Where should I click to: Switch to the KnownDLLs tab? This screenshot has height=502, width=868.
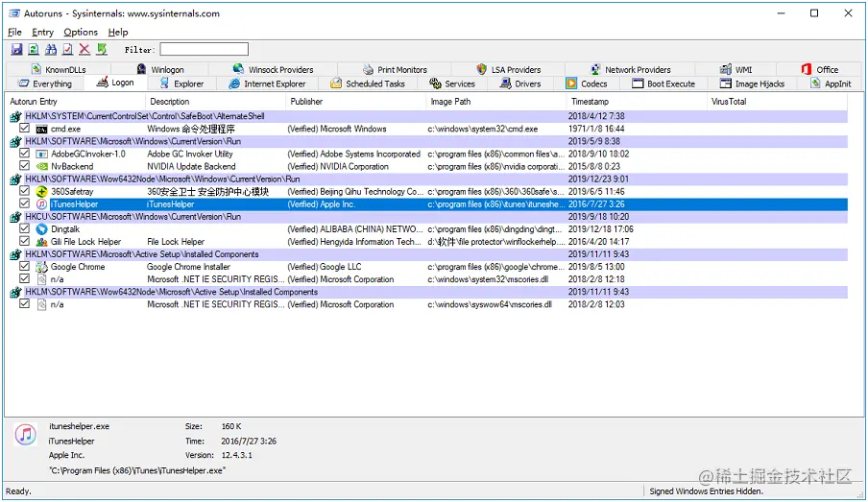click(59, 69)
